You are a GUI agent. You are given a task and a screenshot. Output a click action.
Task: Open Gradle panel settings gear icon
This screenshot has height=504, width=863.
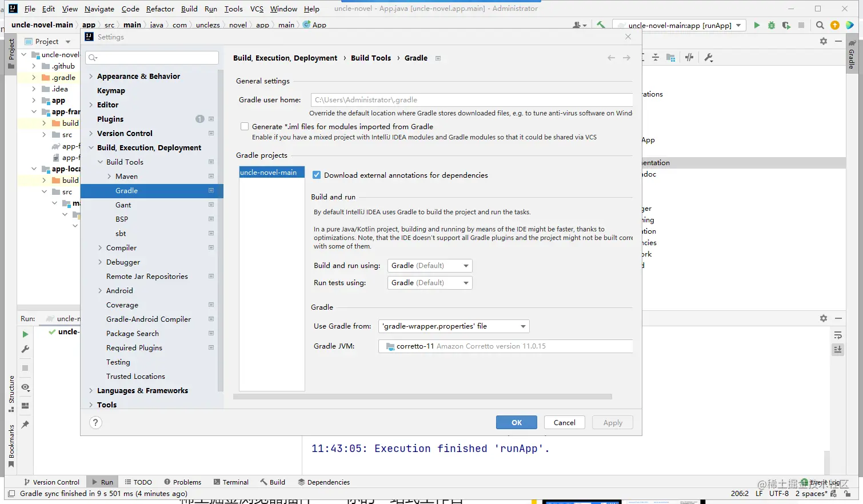pyautogui.click(x=824, y=41)
